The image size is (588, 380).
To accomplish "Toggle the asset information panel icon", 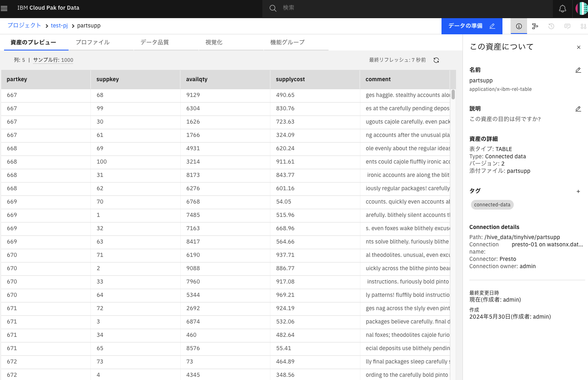I will click(x=519, y=26).
